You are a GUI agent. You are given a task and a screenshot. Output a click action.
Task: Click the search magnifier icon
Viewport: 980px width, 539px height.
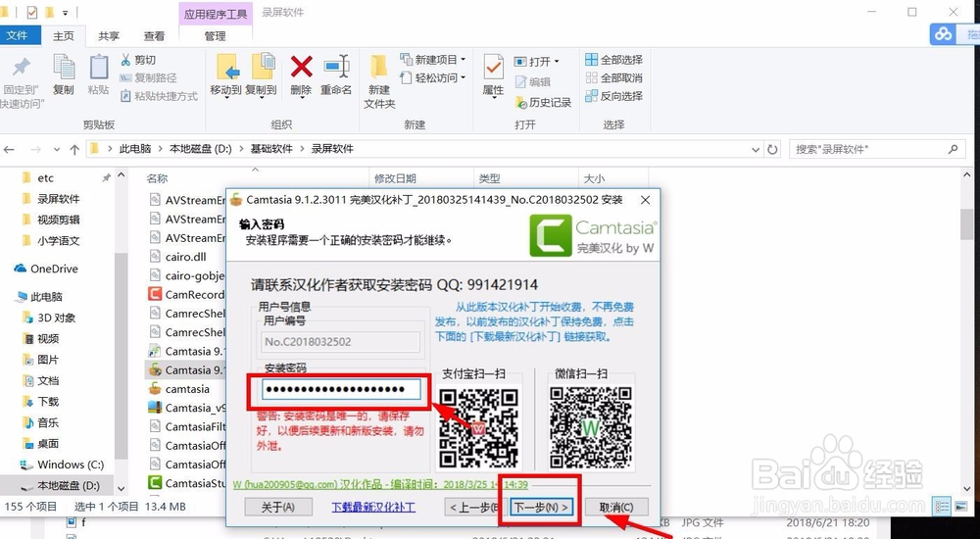(953, 149)
